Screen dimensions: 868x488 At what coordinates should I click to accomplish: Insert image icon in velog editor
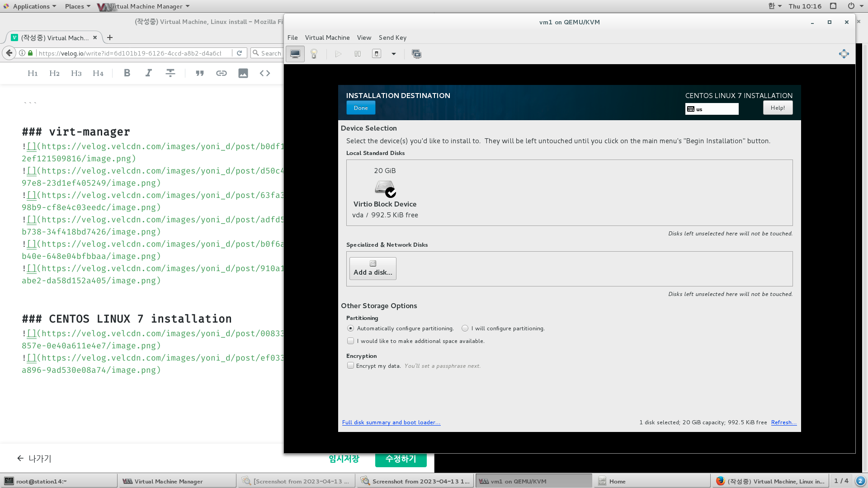(x=243, y=73)
